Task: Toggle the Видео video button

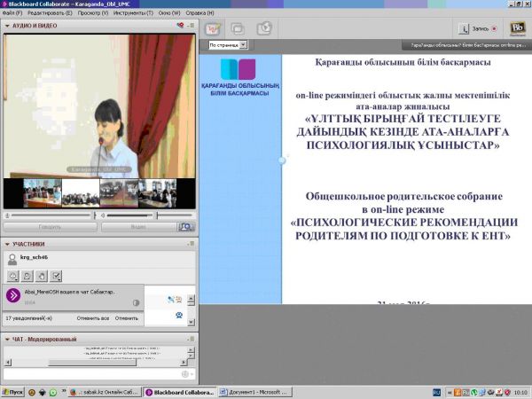Action: (x=138, y=226)
